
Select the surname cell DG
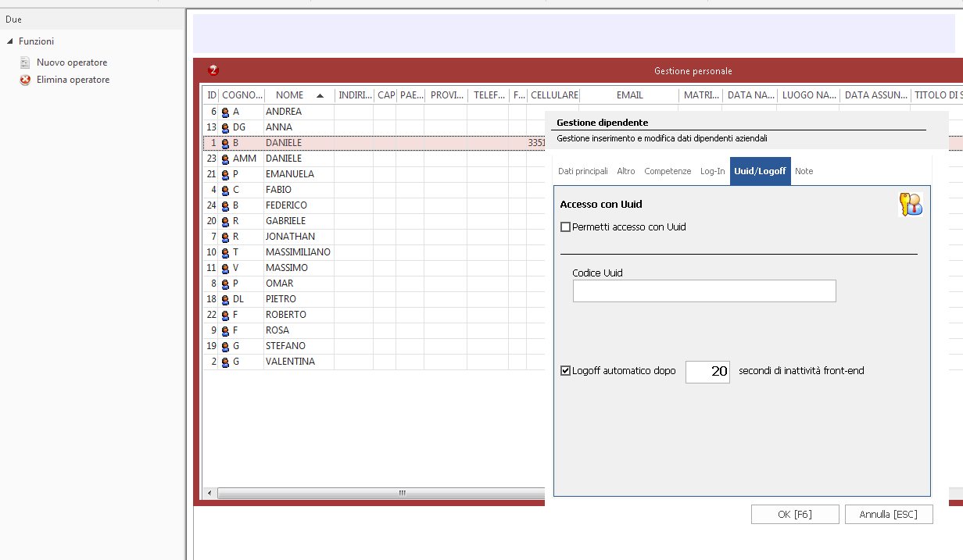point(242,127)
